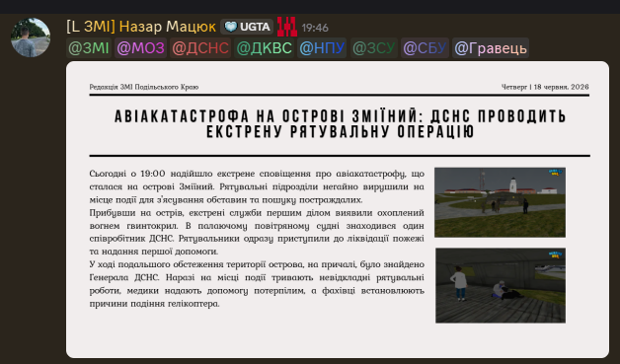Open the @Гравець role mention
Screen dimensions: 620x364
coord(491,48)
